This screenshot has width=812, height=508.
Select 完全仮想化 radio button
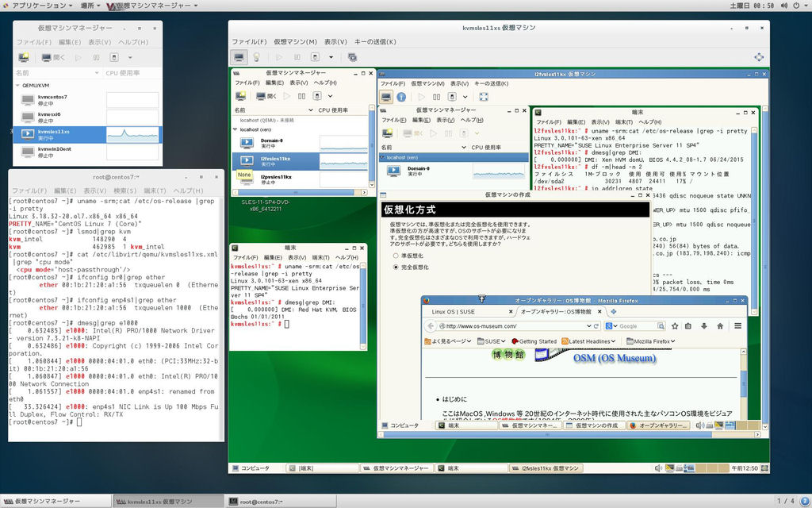396,267
